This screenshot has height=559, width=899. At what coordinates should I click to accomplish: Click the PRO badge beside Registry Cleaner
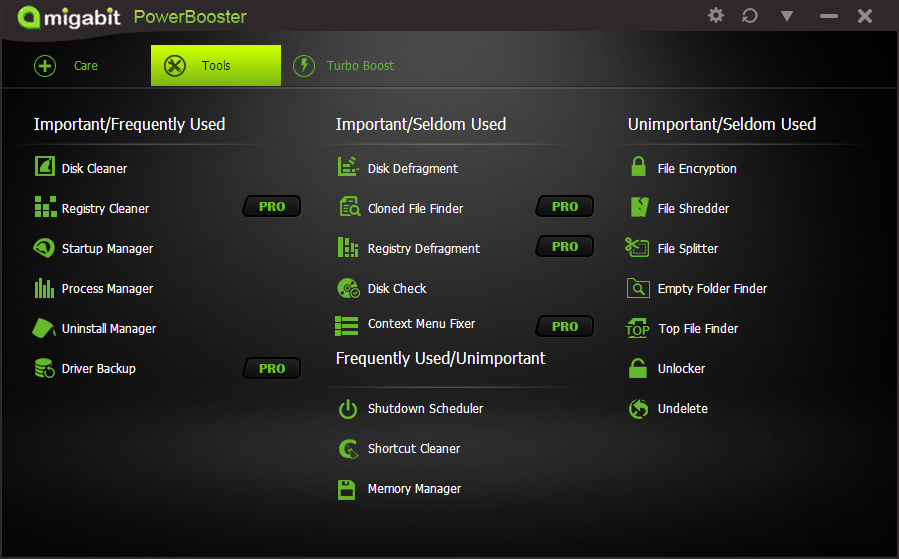click(x=272, y=207)
